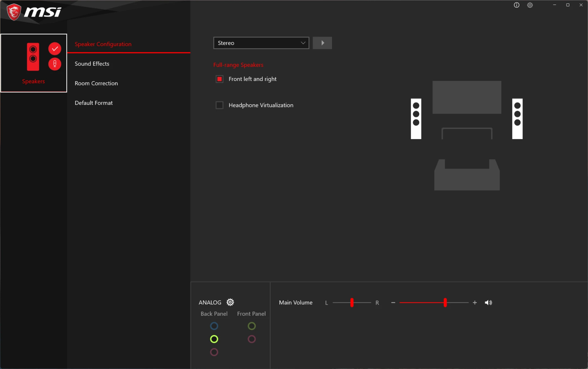Click the left front speaker illustration

coord(416,119)
